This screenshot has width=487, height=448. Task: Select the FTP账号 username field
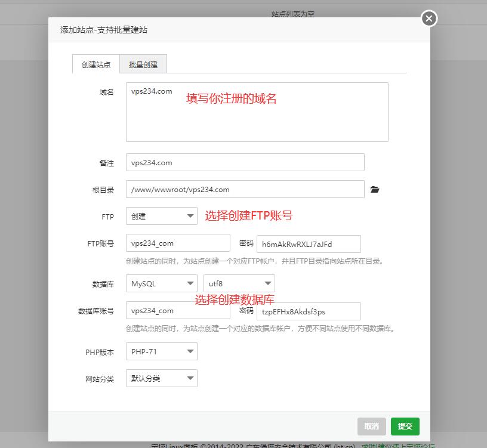(x=178, y=243)
